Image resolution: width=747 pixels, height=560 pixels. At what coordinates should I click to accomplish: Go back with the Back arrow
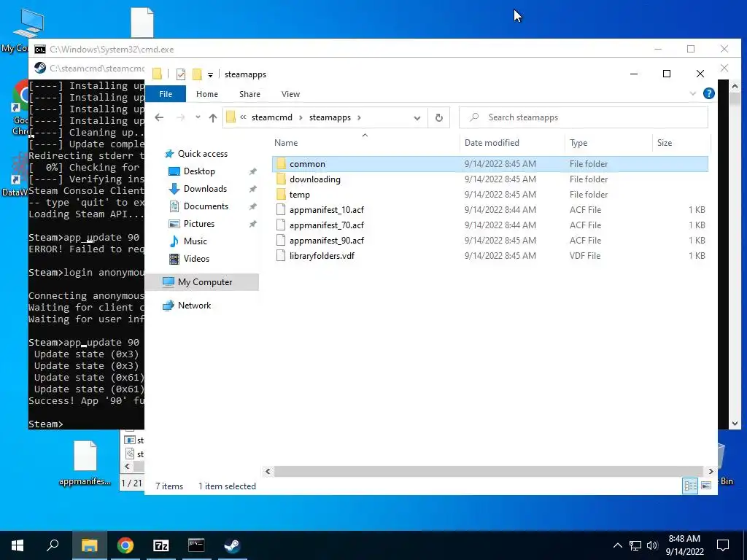pyautogui.click(x=159, y=117)
